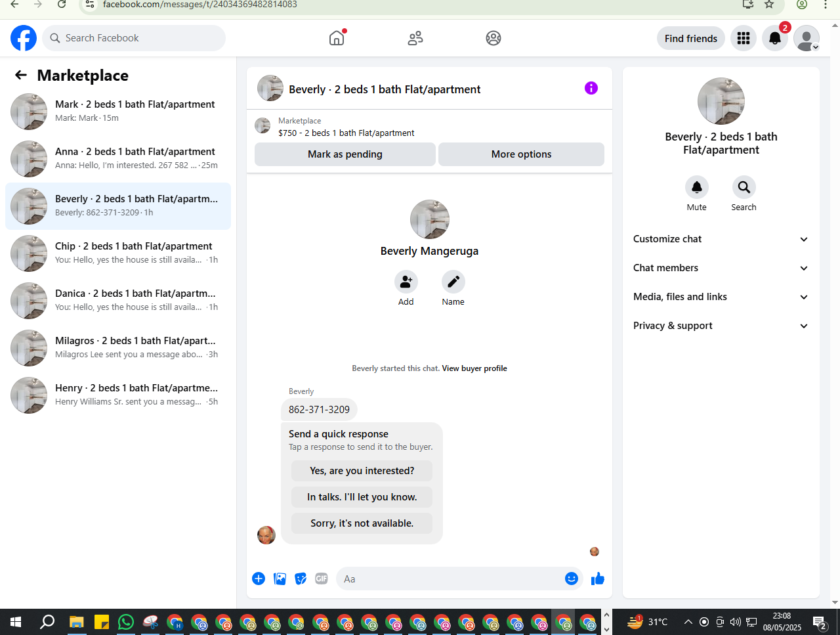The image size is (840, 635).
Task: Show hidden system tray icons
Action: click(x=688, y=622)
